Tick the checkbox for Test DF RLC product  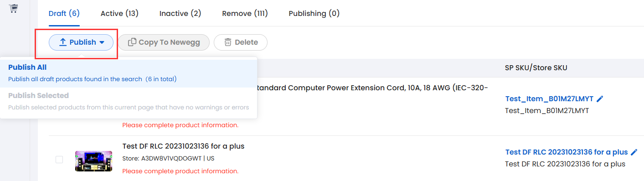click(59, 160)
